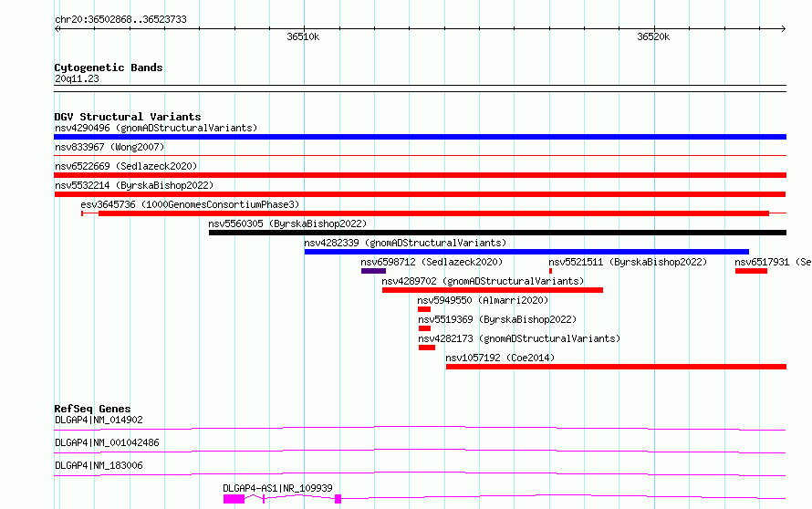Click the blue nsv4282339 variant bar
The image size is (812, 509).
(526, 252)
